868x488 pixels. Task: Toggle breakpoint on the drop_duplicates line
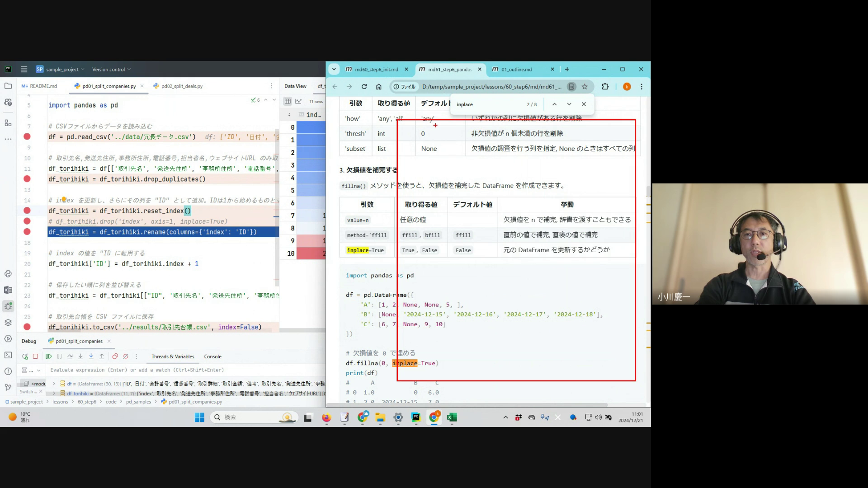[27, 179]
